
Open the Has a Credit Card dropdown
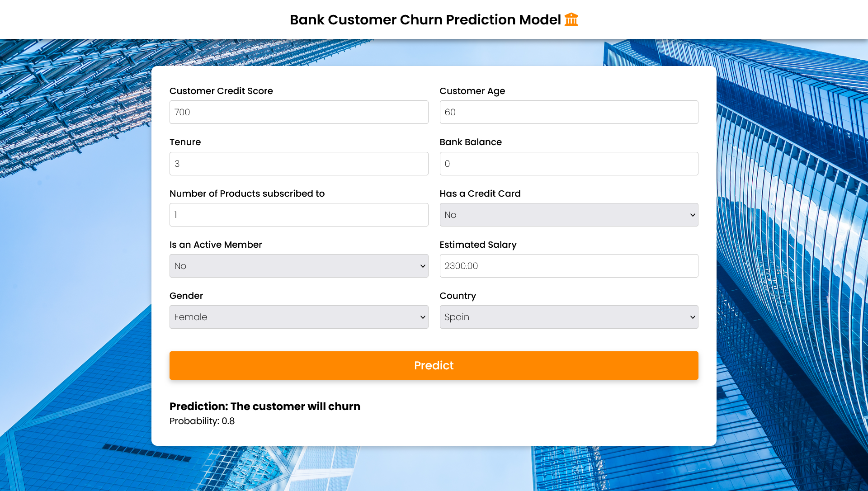569,215
